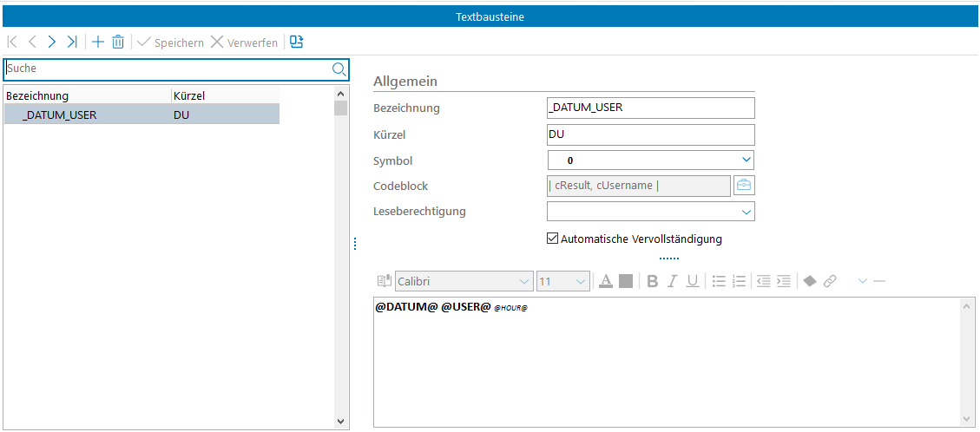Open the Codeblock editor briefcase icon

(x=744, y=185)
